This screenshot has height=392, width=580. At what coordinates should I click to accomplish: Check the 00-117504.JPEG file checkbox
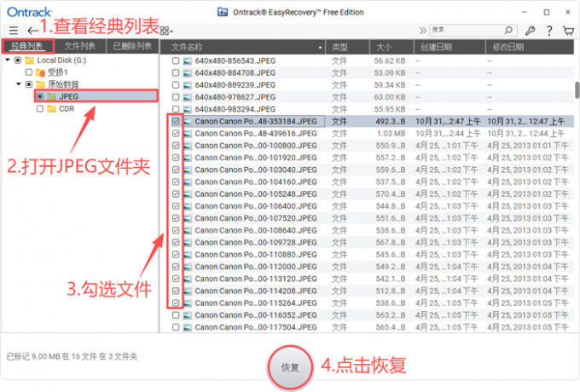tap(176, 327)
